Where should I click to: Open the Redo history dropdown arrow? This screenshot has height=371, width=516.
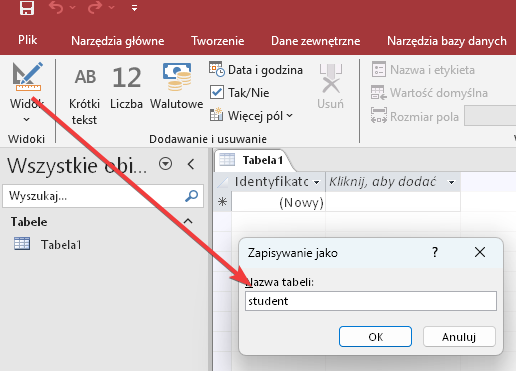[112, 8]
